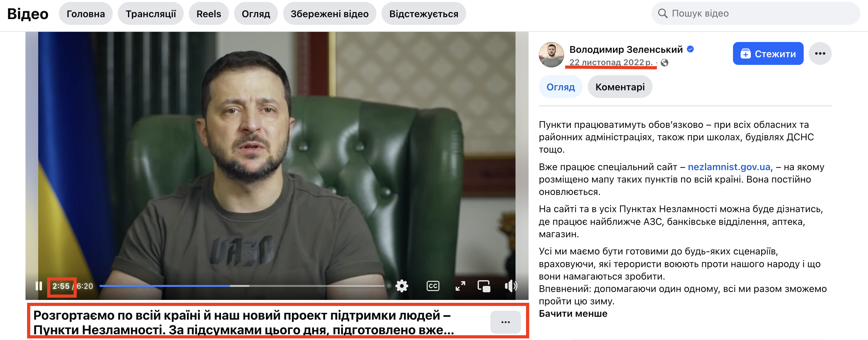Switch to Коментарі tab
The height and width of the screenshot is (340, 868).
tap(620, 87)
